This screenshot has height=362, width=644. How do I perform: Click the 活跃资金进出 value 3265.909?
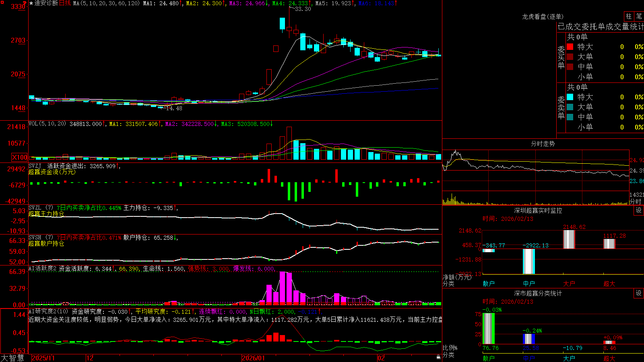pyautogui.click(x=103, y=166)
